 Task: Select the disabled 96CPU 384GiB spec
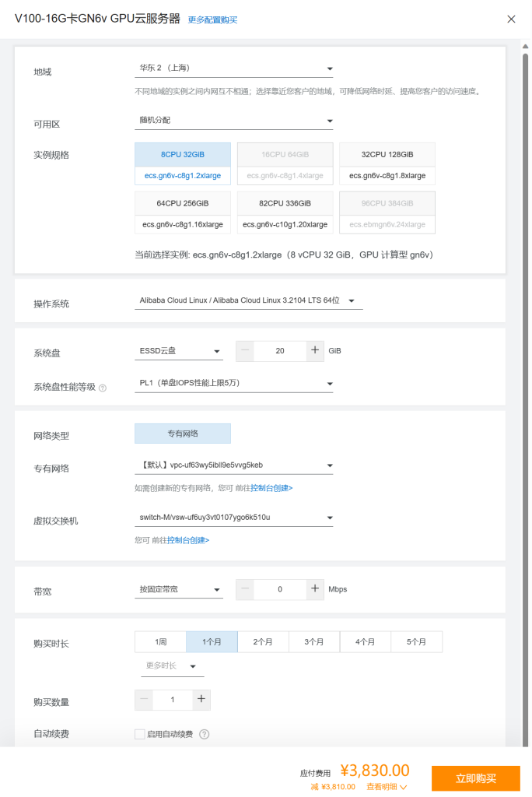[x=387, y=212]
